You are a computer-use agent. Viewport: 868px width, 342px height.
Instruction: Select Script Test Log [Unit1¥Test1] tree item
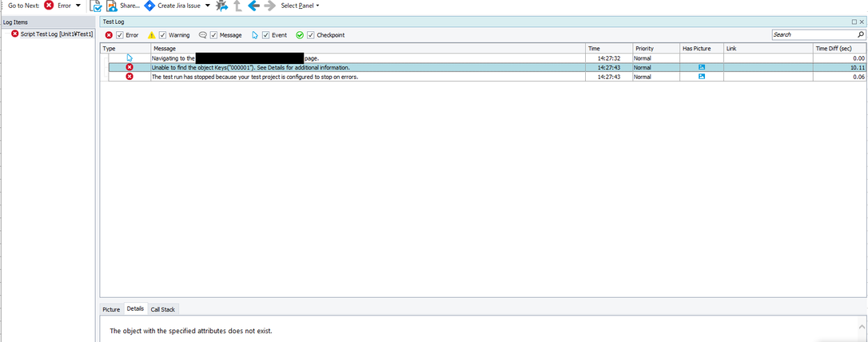[x=56, y=34]
